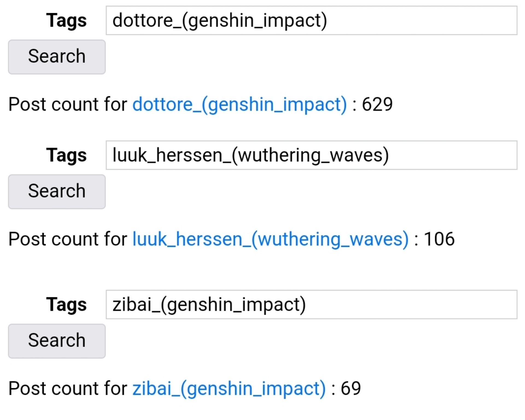Open the zibai_(genshin_impact) post count link

(x=229, y=389)
